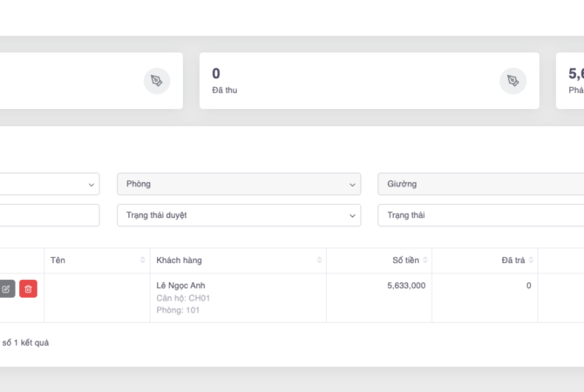Click the sort arrows in the Khách hàng column

320,260
